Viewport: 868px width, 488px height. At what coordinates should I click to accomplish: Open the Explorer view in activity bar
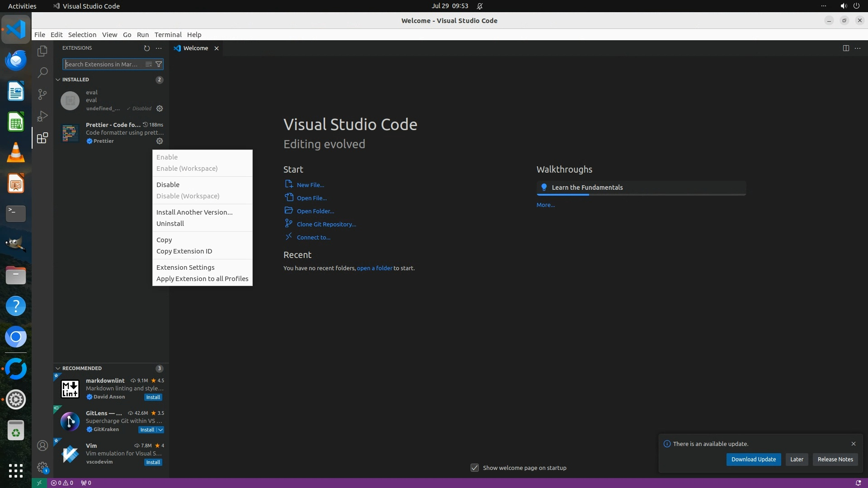coord(42,51)
